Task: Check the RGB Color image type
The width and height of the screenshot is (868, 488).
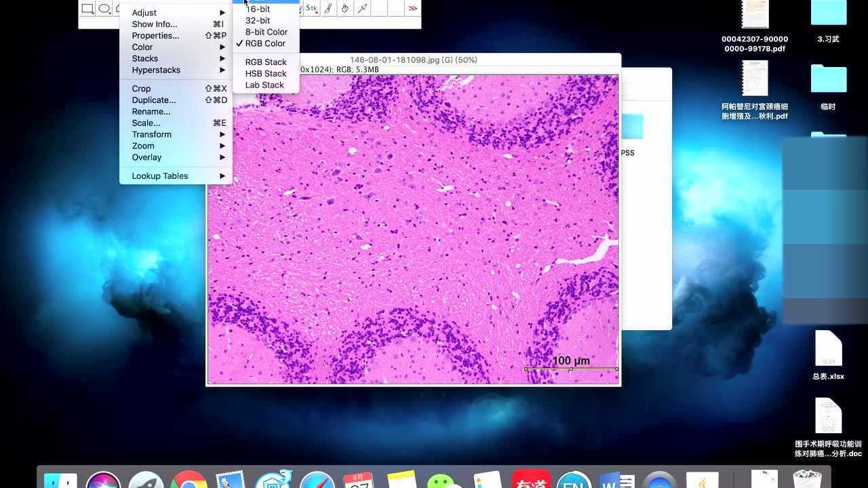Action: coord(265,43)
